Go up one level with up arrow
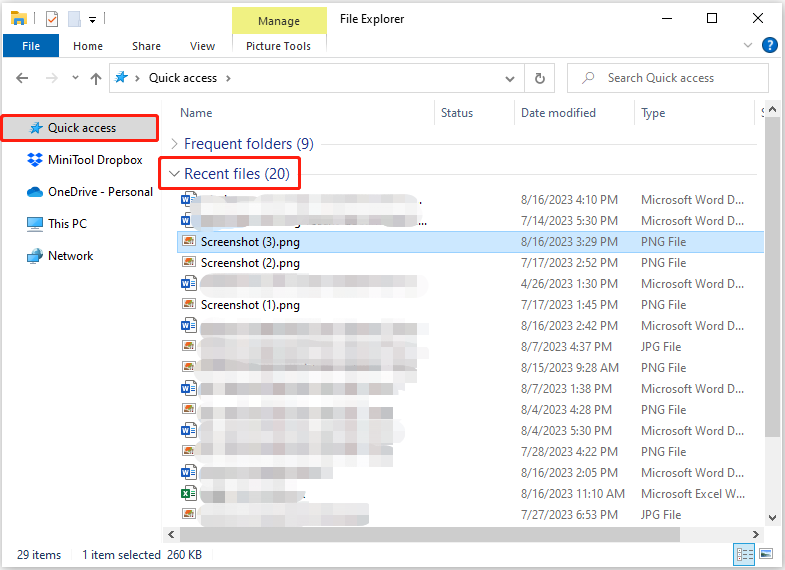785x570 pixels. (x=96, y=79)
